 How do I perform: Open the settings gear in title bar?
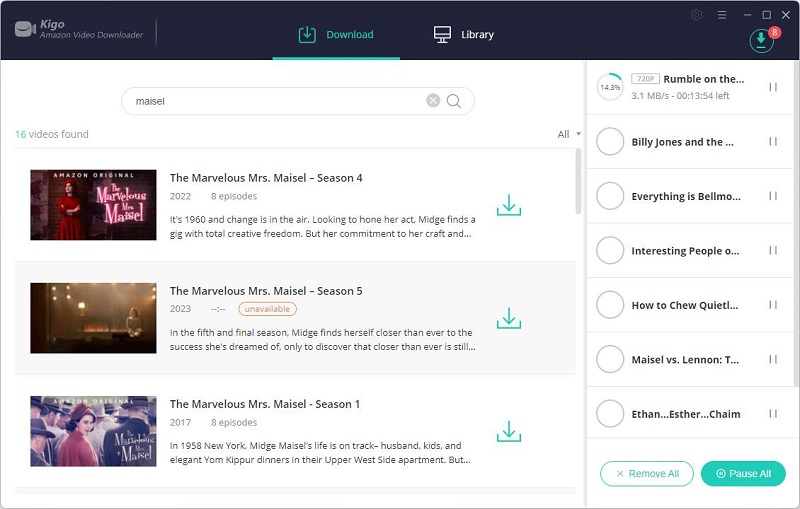(x=696, y=15)
